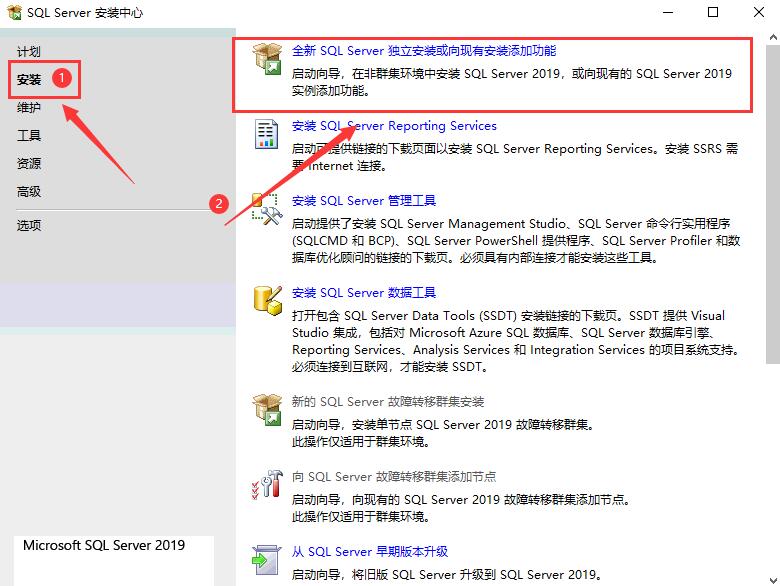Click the failover cluster installation box icon

tap(267, 409)
